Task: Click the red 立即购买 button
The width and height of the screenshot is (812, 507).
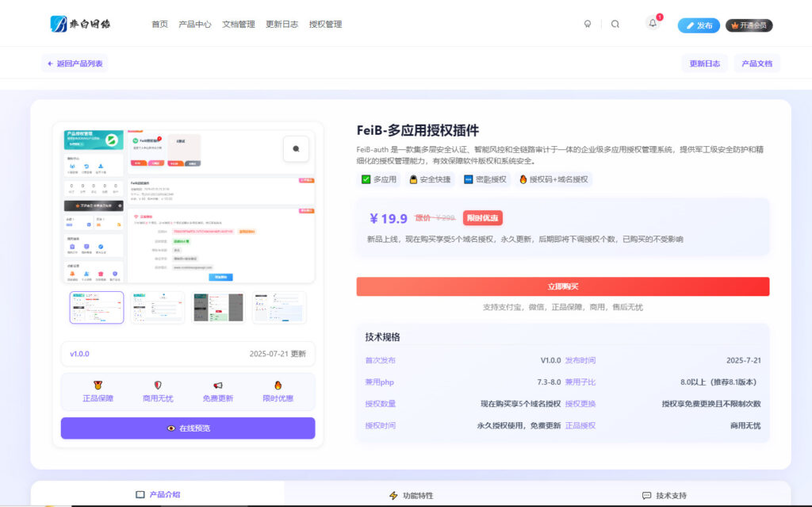Action: pyautogui.click(x=563, y=286)
